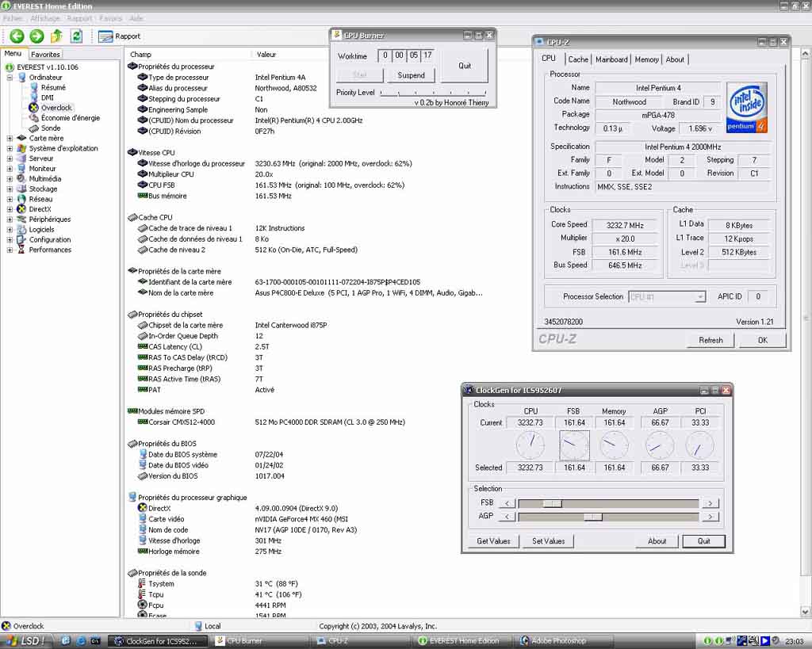The height and width of the screenshot is (649, 812).
Task: Switch to the Favorites tab in EVEREST
Action: click(x=45, y=55)
